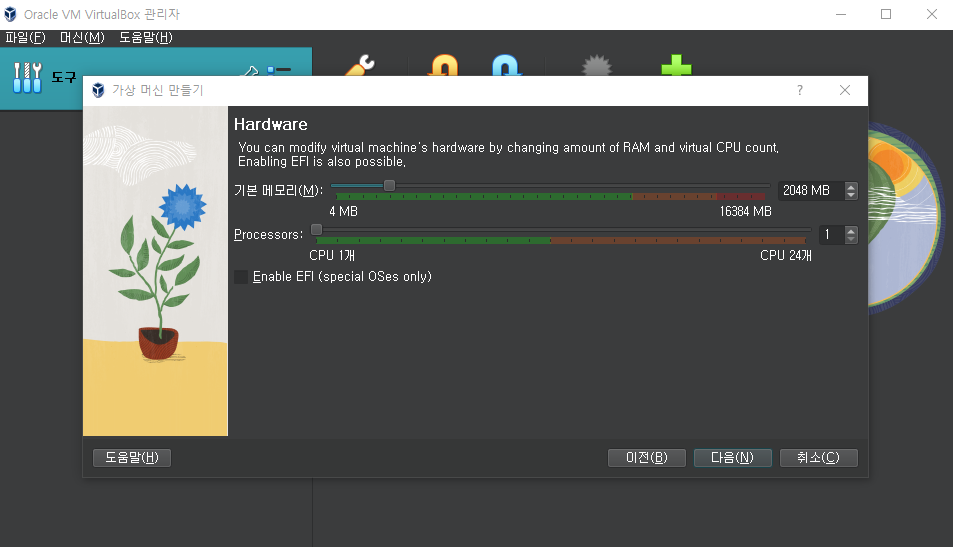953x547 pixels.
Task: Click the VirtualBox icon in the main title bar
Action: coord(10,14)
